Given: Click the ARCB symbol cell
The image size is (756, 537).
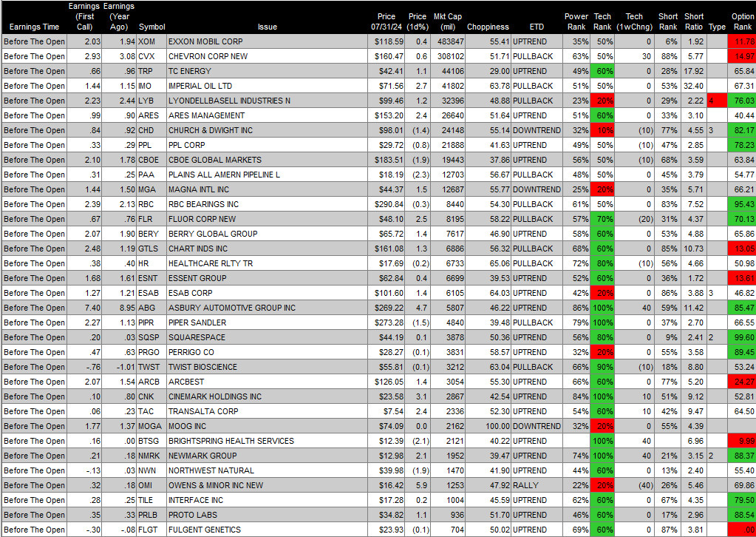Looking at the screenshot, I should point(151,382).
